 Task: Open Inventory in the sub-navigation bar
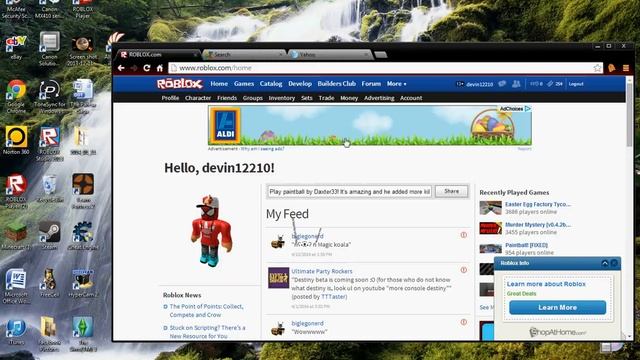(282, 98)
